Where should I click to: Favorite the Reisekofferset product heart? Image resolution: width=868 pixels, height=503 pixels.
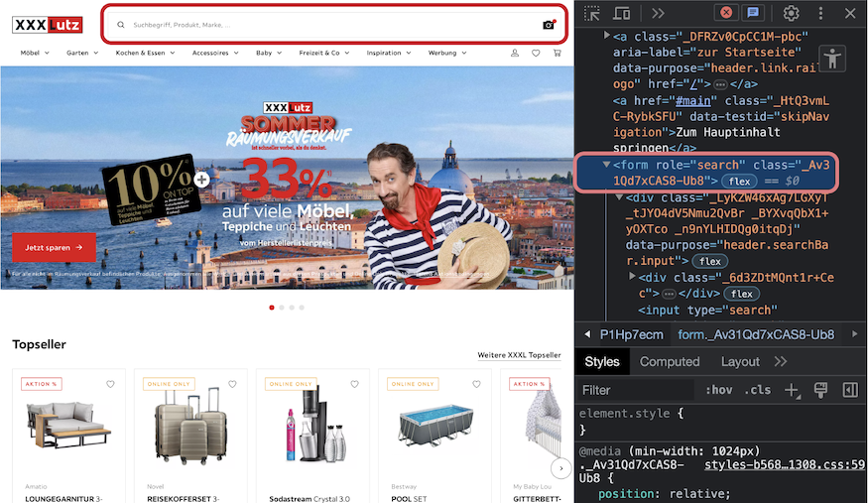(x=232, y=384)
